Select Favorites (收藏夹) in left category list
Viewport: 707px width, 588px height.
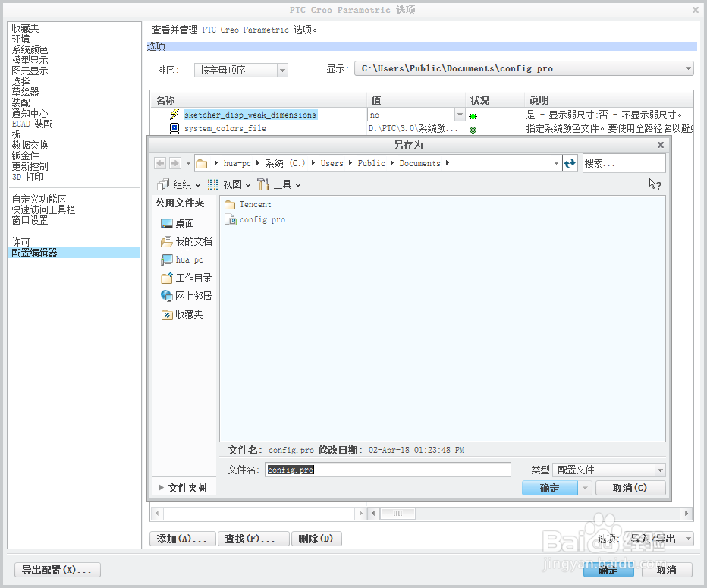tap(25, 28)
